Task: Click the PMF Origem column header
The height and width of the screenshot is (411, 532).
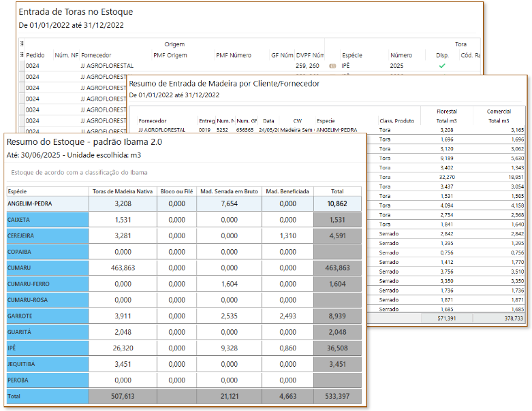Action: pyautogui.click(x=170, y=55)
